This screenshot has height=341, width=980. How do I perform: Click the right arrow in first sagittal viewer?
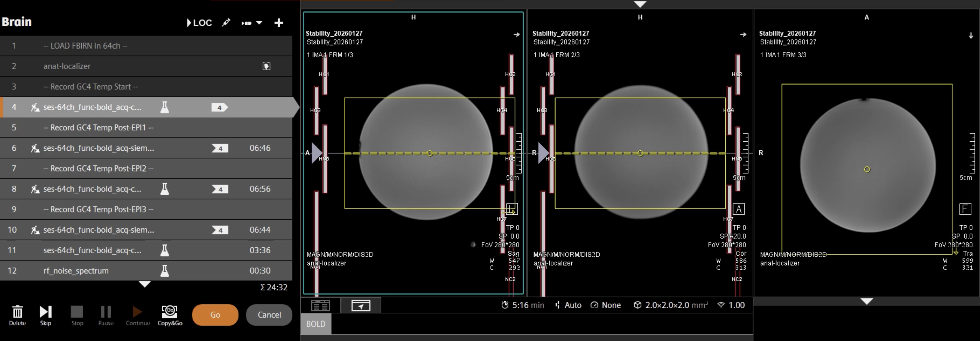pos(516,35)
